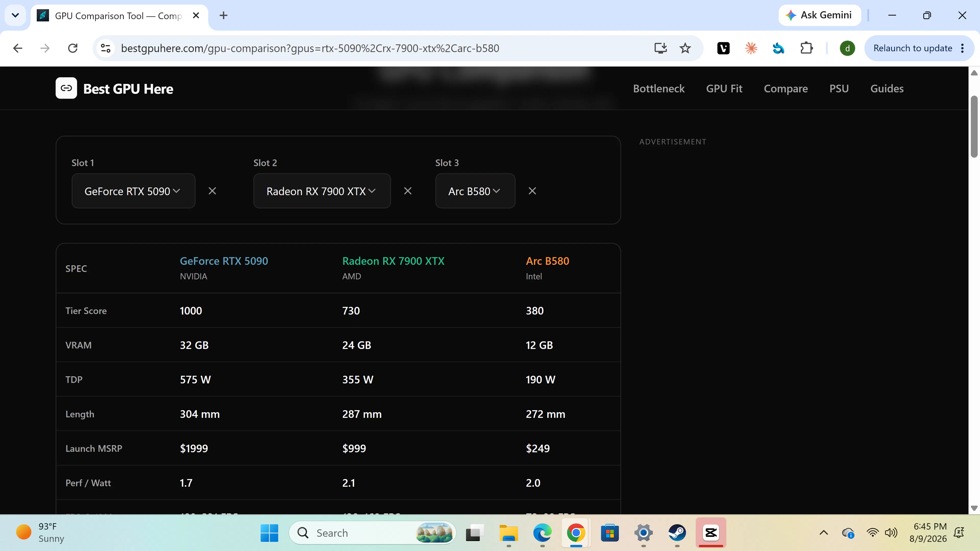This screenshot has height=551, width=980.
Task: Open Microsoft Edge from the taskbar
Action: pyautogui.click(x=542, y=533)
